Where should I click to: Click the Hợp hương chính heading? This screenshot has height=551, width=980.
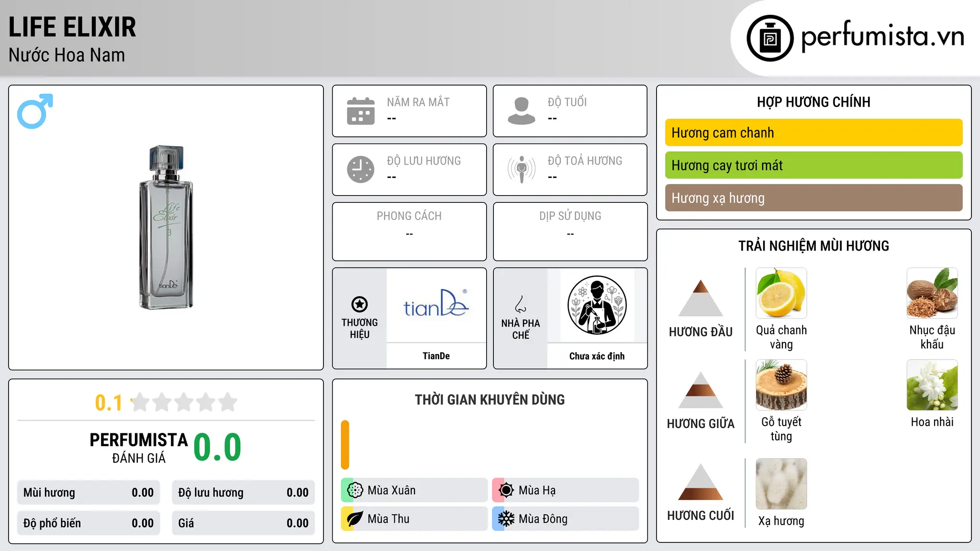[x=813, y=102]
